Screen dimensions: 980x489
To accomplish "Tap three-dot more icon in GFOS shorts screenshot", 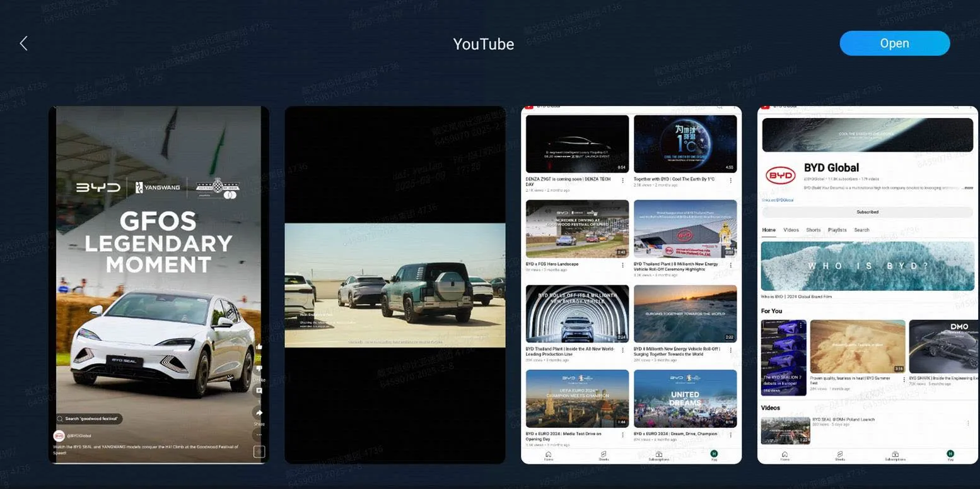I will pos(259,435).
